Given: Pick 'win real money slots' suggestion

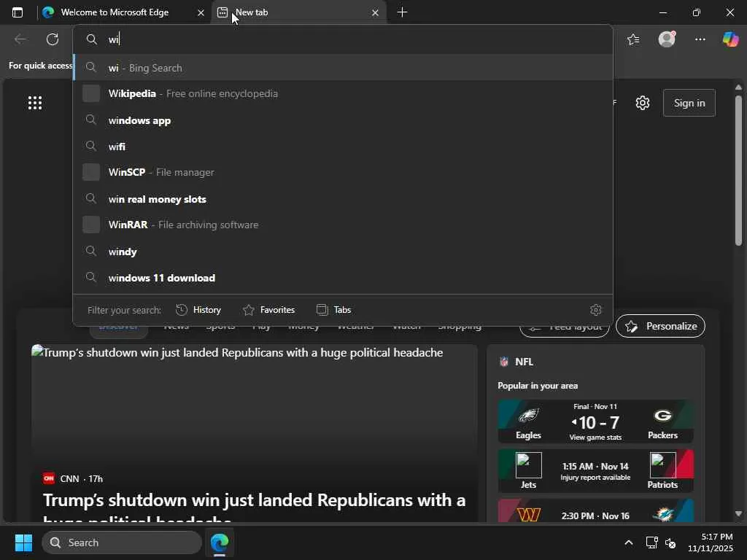Looking at the screenshot, I should point(343,198).
